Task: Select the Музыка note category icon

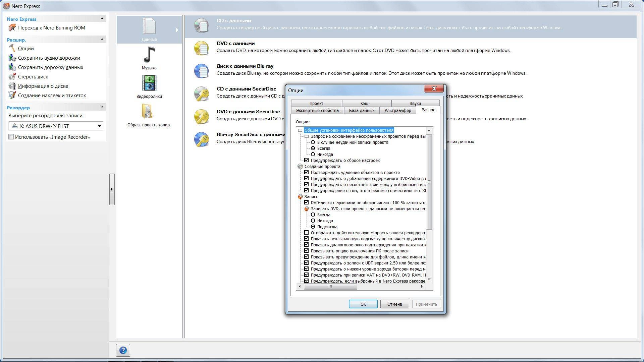Action: [x=149, y=55]
